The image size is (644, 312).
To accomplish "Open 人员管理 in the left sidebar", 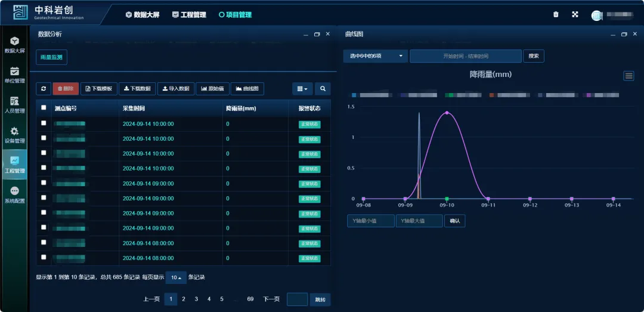I will point(14,105).
